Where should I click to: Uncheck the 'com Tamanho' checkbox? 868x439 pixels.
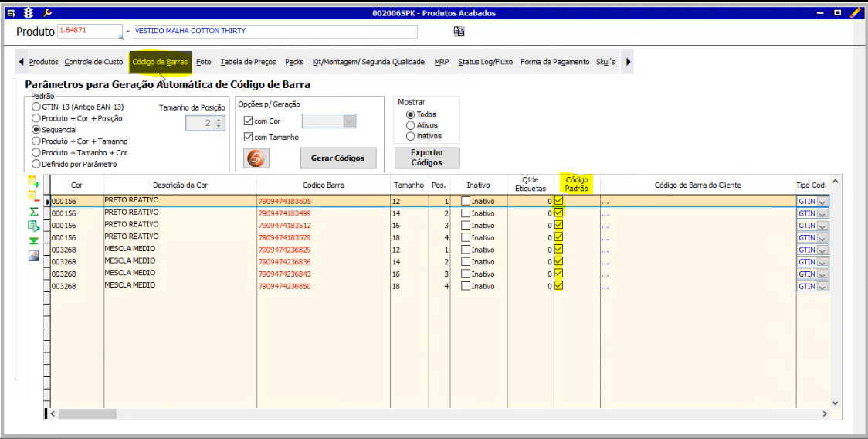[x=248, y=137]
